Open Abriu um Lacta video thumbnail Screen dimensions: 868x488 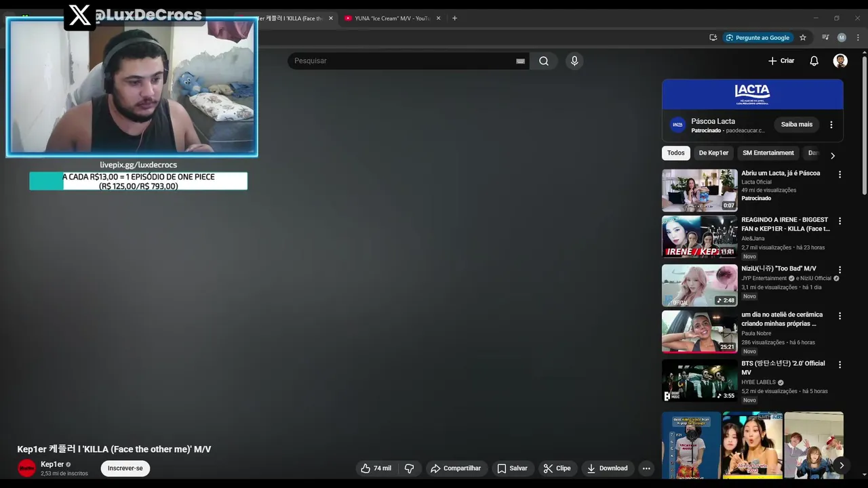pos(700,190)
